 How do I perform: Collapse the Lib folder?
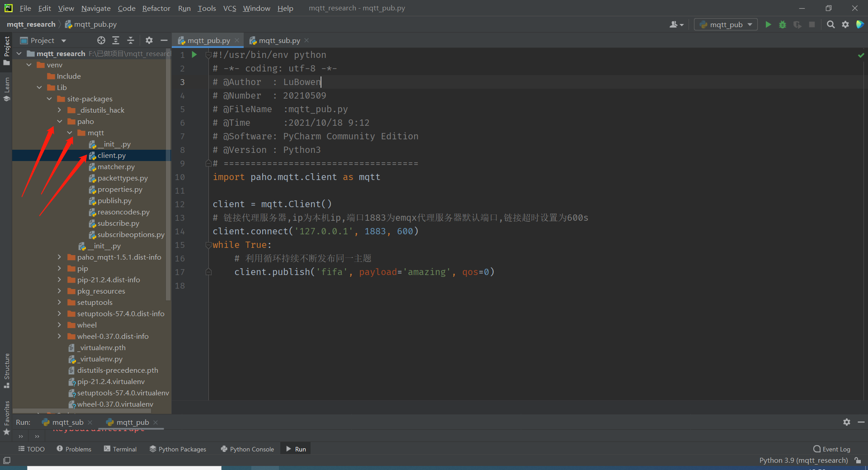(39, 87)
